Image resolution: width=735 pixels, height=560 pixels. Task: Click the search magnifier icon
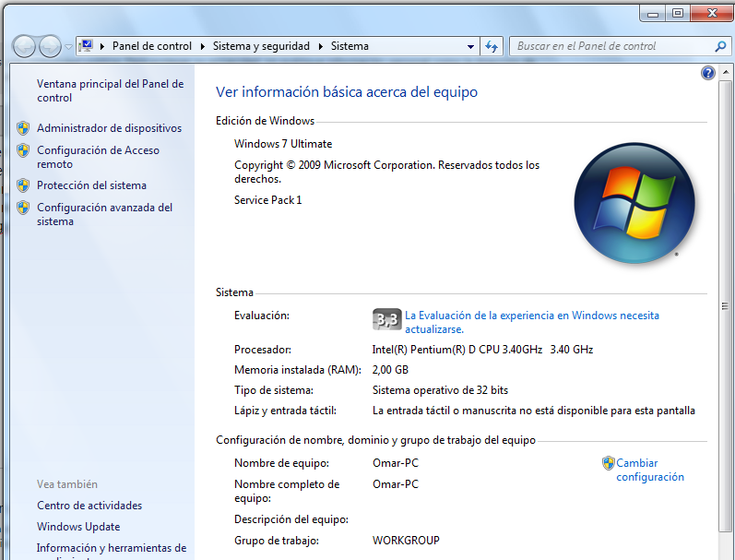point(721,46)
